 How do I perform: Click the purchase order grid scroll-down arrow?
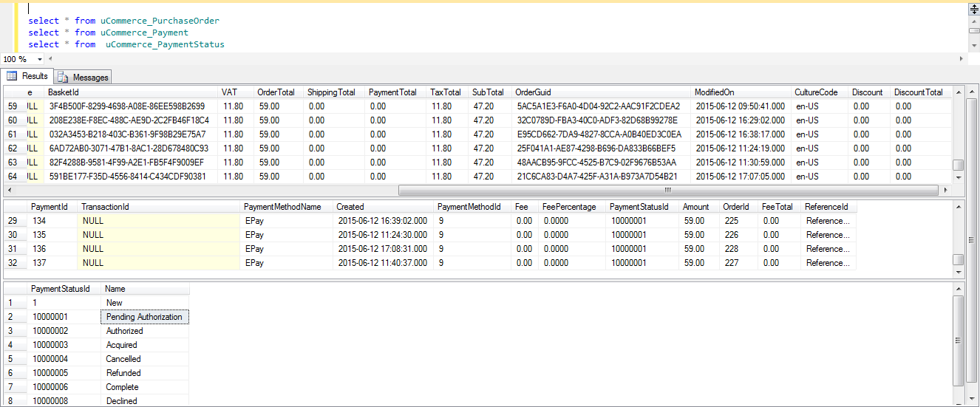point(958,177)
